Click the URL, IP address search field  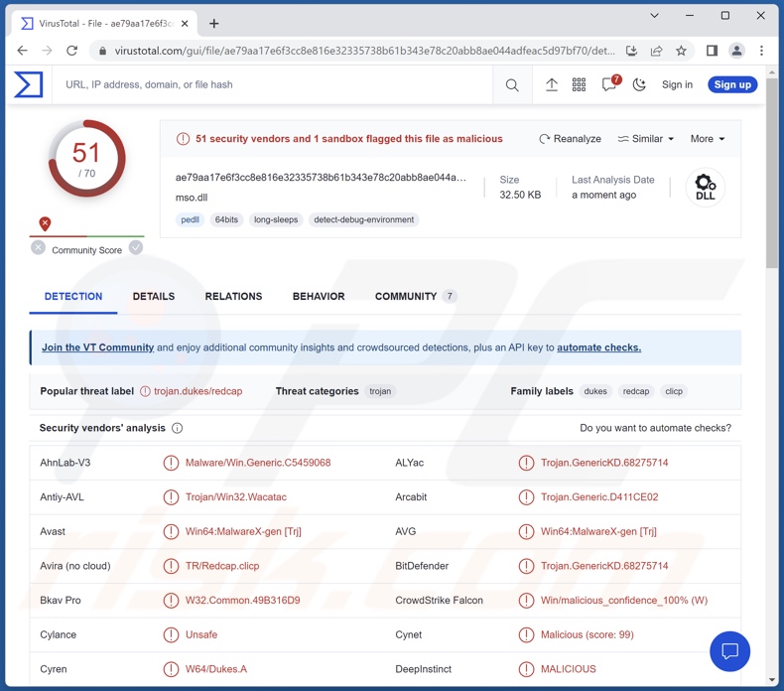tap(273, 84)
